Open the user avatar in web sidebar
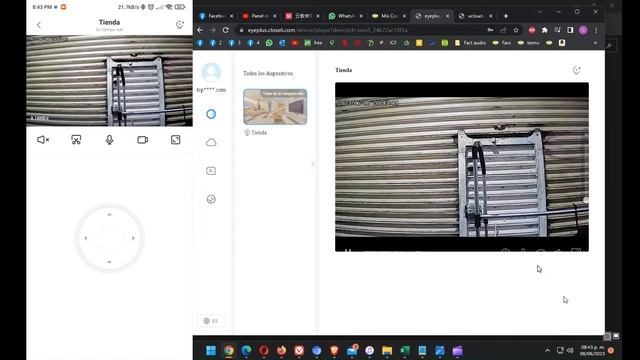The image size is (640, 360). tap(211, 73)
